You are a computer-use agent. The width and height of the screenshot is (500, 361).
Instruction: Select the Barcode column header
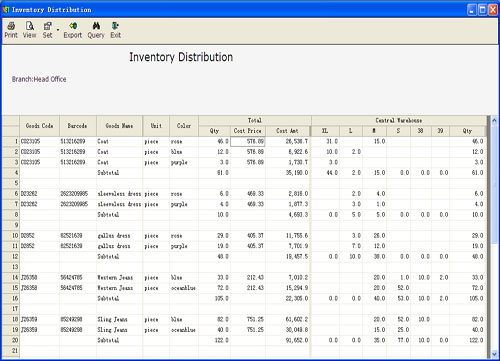tap(78, 126)
